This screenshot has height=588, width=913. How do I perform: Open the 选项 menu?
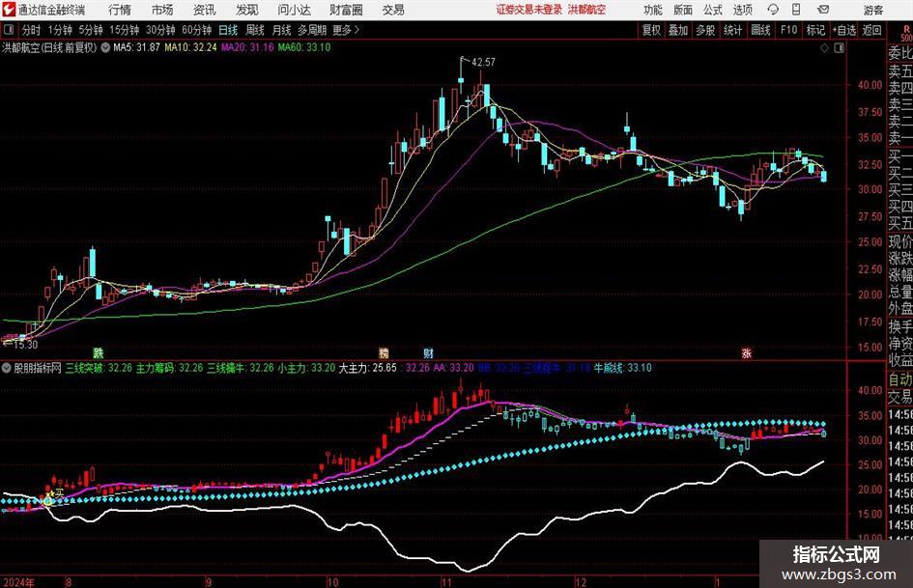click(742, 10)
